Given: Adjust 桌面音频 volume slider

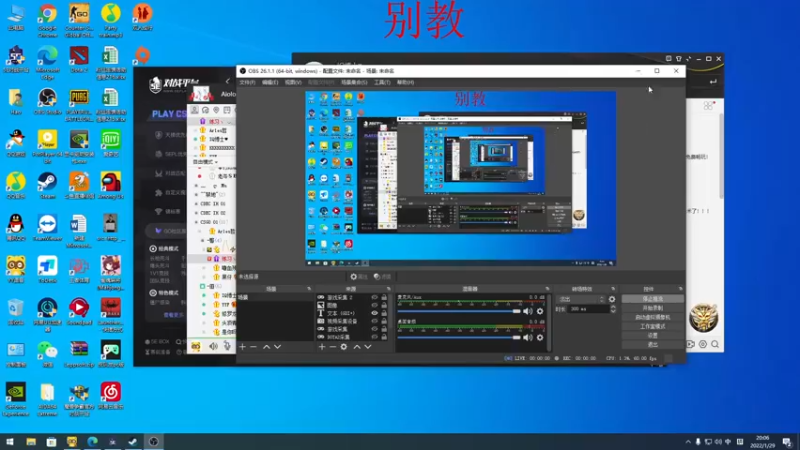Looking at the screenshot, I should pos(459,337).
